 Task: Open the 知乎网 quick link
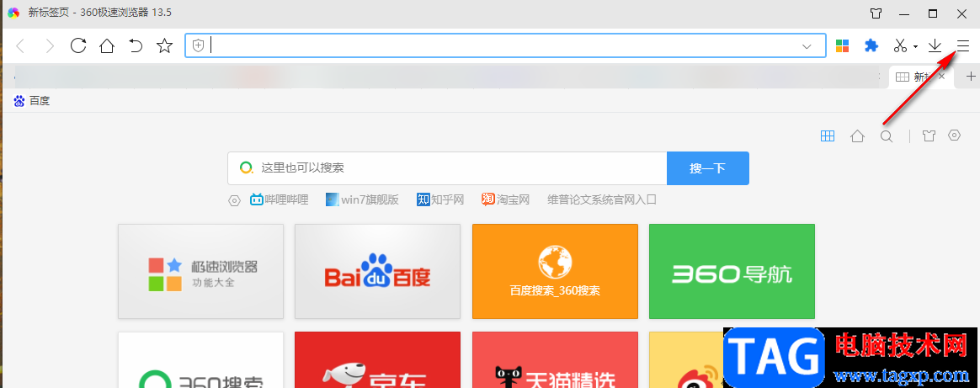click(440, 200)
